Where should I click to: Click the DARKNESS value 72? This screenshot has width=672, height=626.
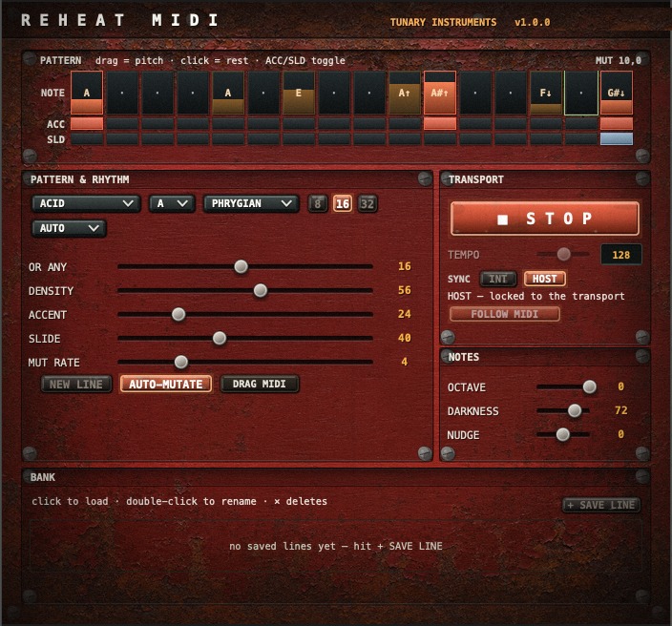(621, 410)
